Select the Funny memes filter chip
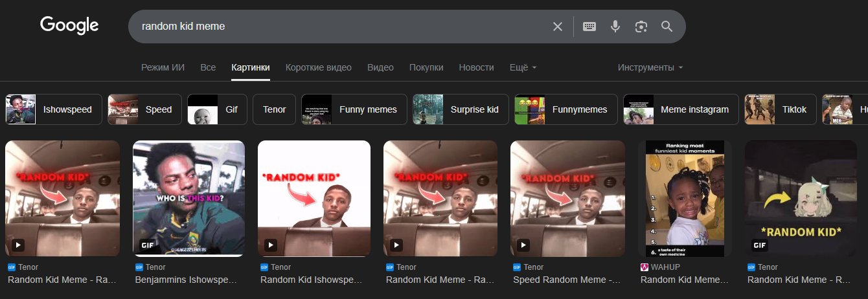This screenshot has height=299, width=868. point(354,109)
